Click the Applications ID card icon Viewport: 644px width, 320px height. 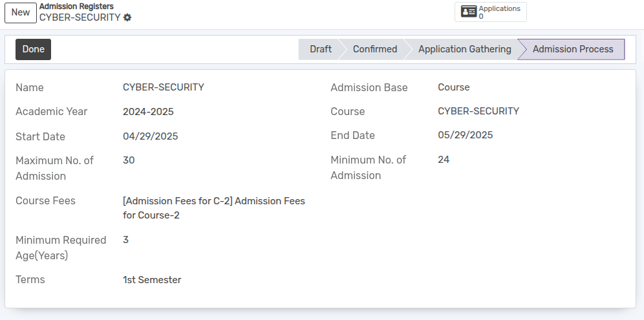[x=469, y=12]
